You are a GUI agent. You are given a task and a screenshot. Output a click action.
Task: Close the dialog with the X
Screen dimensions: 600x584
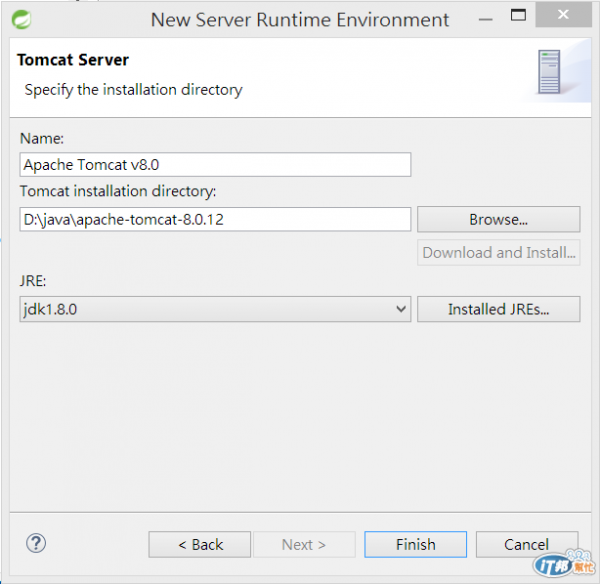point(563,15)
